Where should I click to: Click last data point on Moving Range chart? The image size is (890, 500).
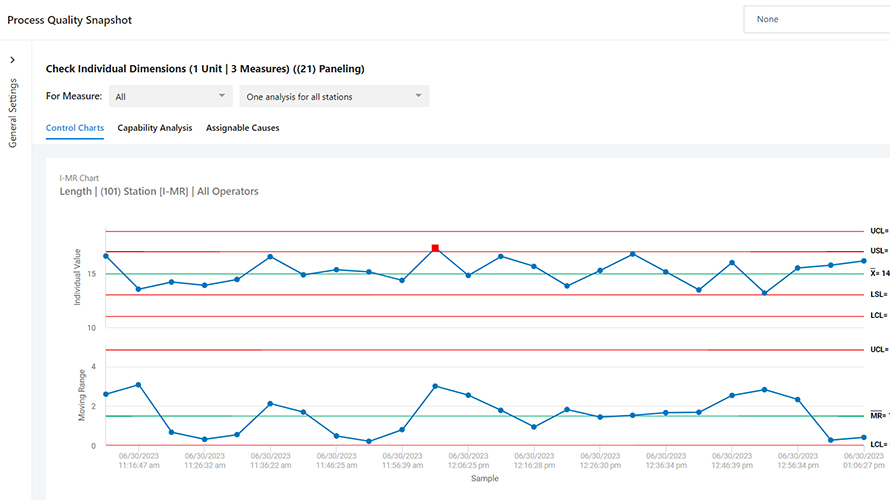click(863, 437)
